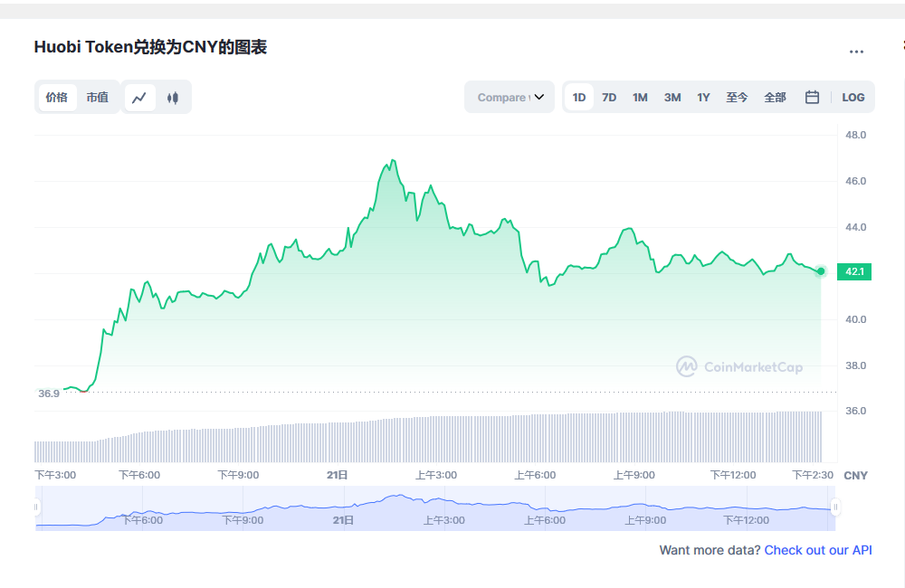Click the 21日 date label on main axis
This screenshot has height=588, width=905.
click(337, 475)
